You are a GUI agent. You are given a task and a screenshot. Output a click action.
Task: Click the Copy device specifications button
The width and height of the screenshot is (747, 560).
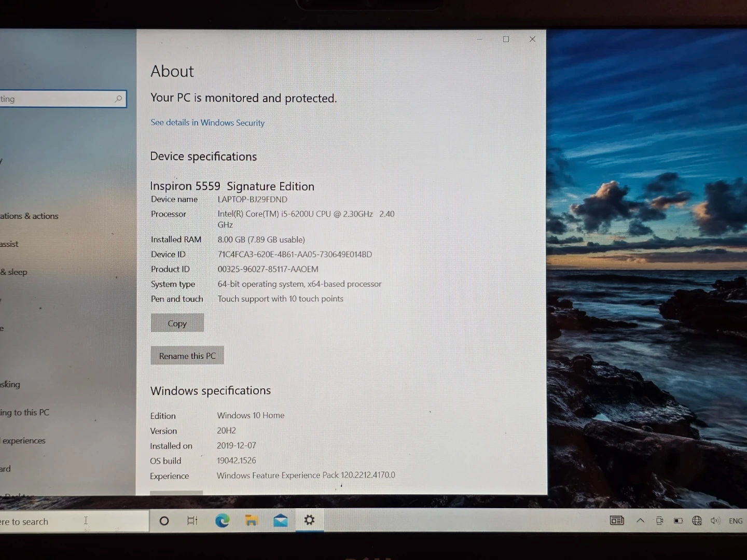[177, 323]
